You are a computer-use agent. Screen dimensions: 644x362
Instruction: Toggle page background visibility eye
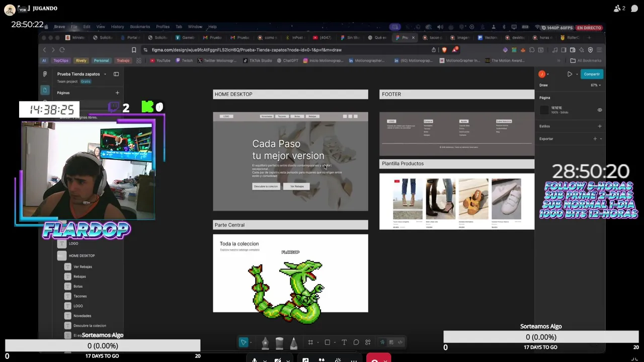(x=600, y=110)
